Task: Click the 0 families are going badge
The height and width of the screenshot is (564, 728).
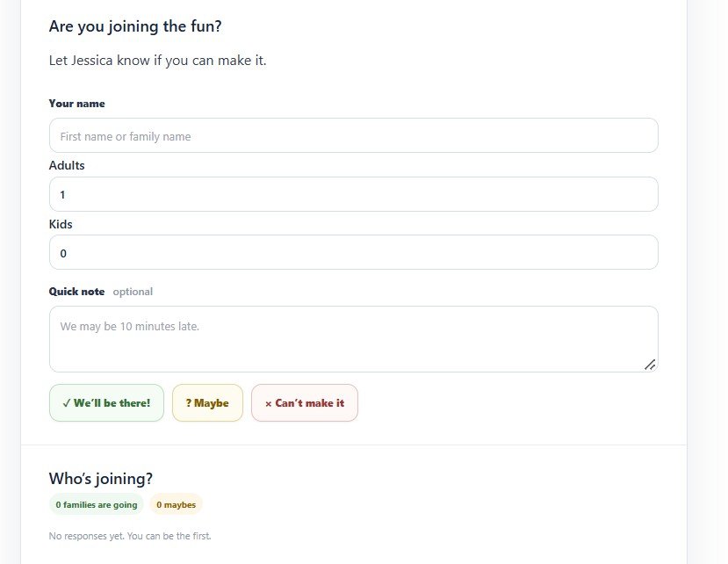Action: point(97,504)
